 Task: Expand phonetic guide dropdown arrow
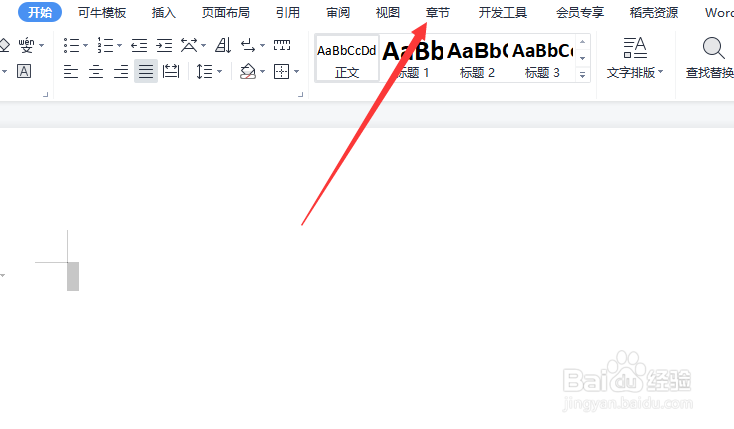42,45
